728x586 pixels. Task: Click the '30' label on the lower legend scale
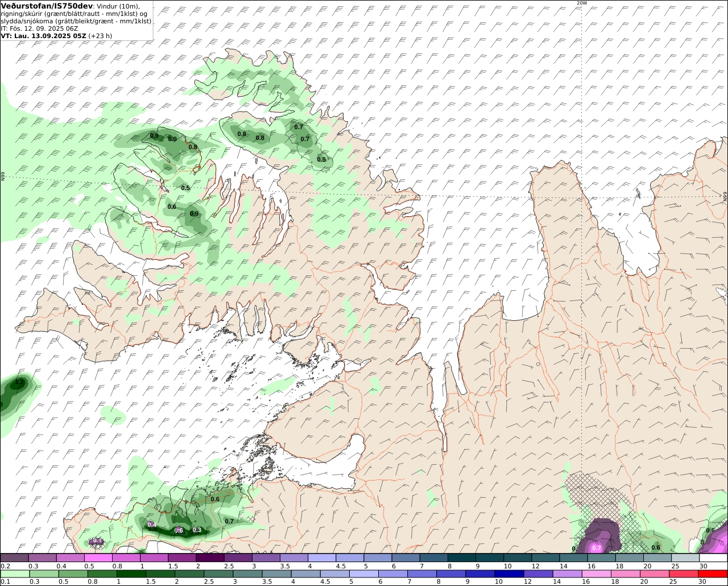pyautogui.click(x=703, y=582)
